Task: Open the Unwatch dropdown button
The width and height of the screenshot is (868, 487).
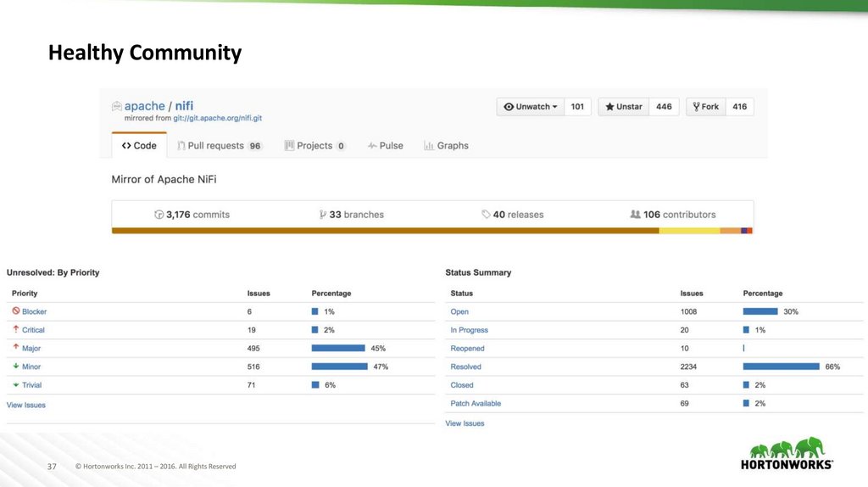Action: point(531,107)
